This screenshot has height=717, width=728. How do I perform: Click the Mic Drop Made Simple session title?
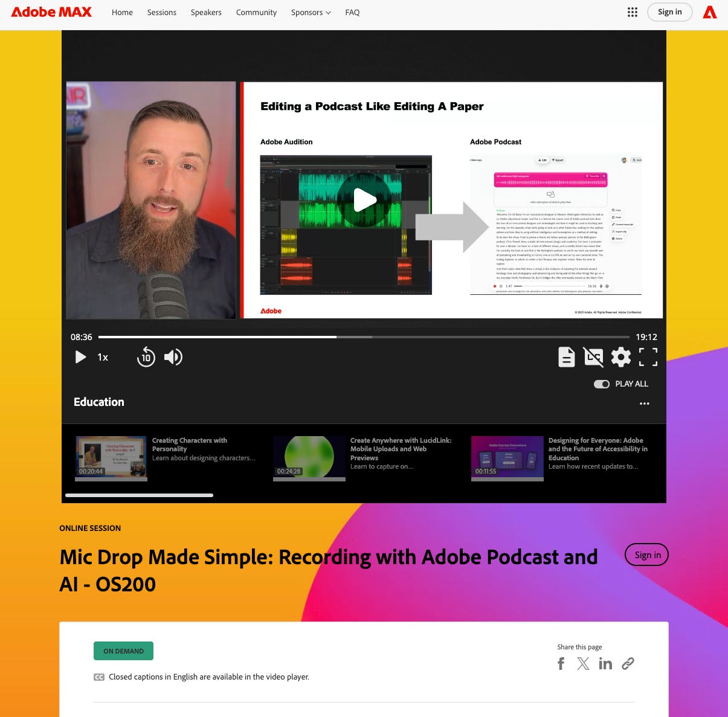(x=329, y=570)
